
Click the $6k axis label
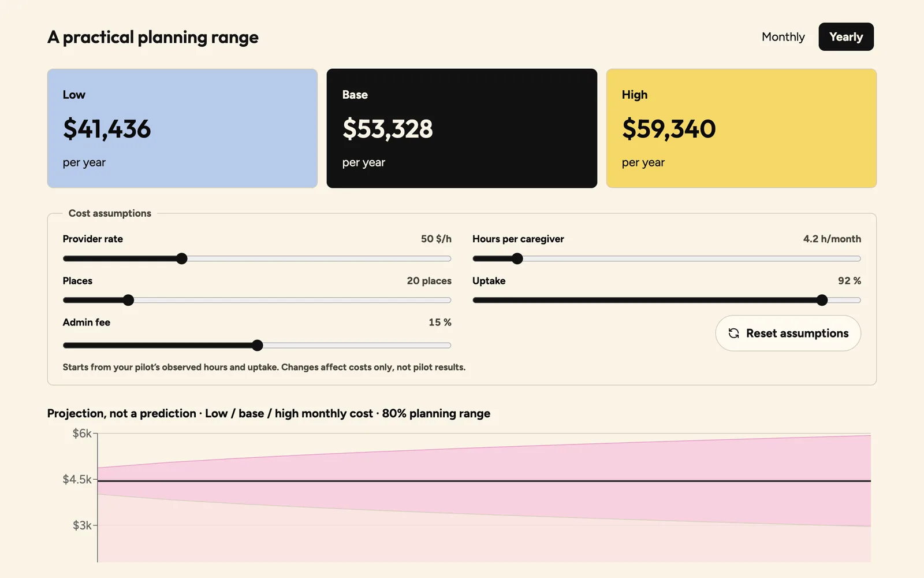click(x=82, y=433)
